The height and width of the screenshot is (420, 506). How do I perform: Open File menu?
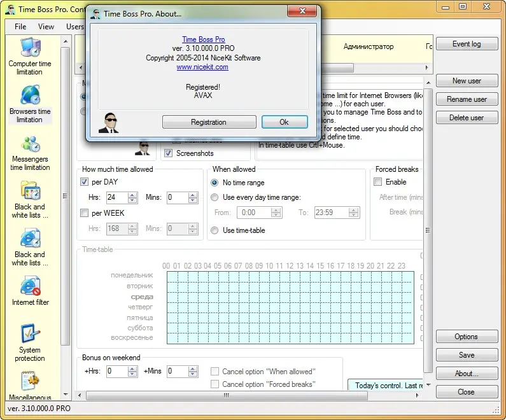tap(20, 27)
